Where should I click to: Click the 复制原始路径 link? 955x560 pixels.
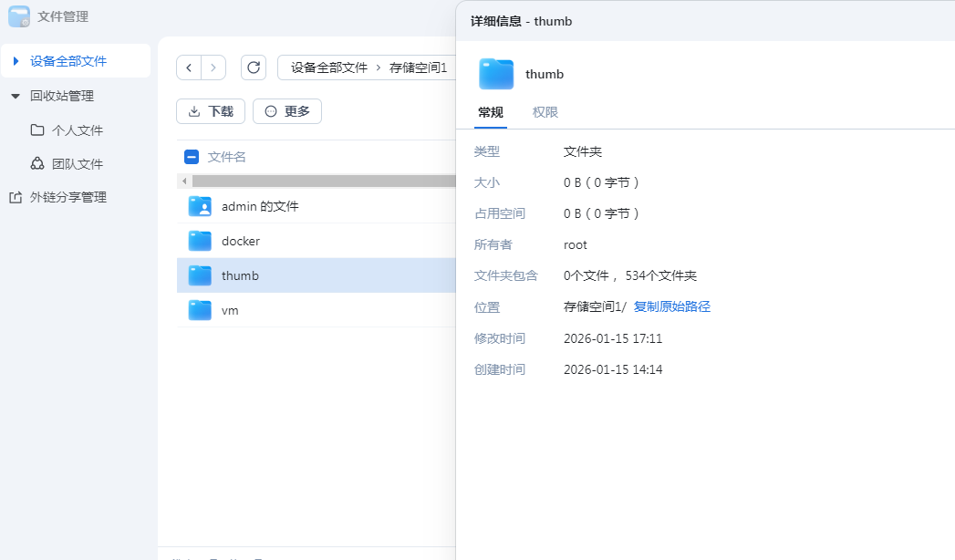point(671,306)
